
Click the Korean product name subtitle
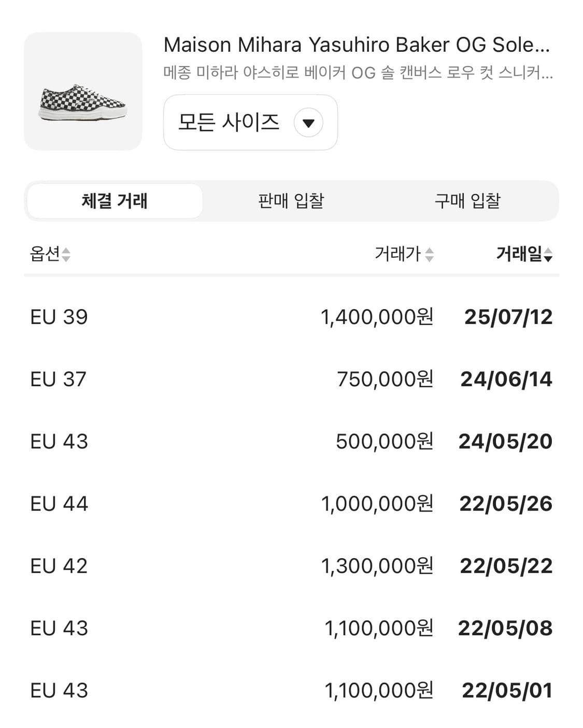358,72
